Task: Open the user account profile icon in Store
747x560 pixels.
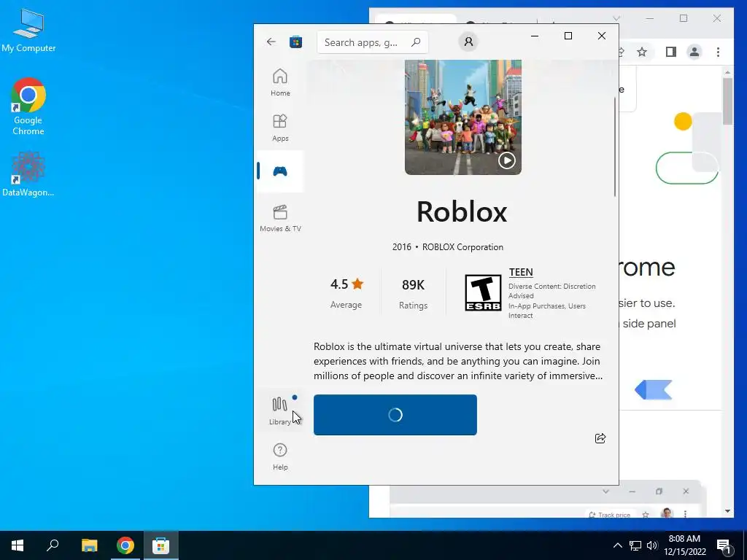Action: click(x=468, y=42)
